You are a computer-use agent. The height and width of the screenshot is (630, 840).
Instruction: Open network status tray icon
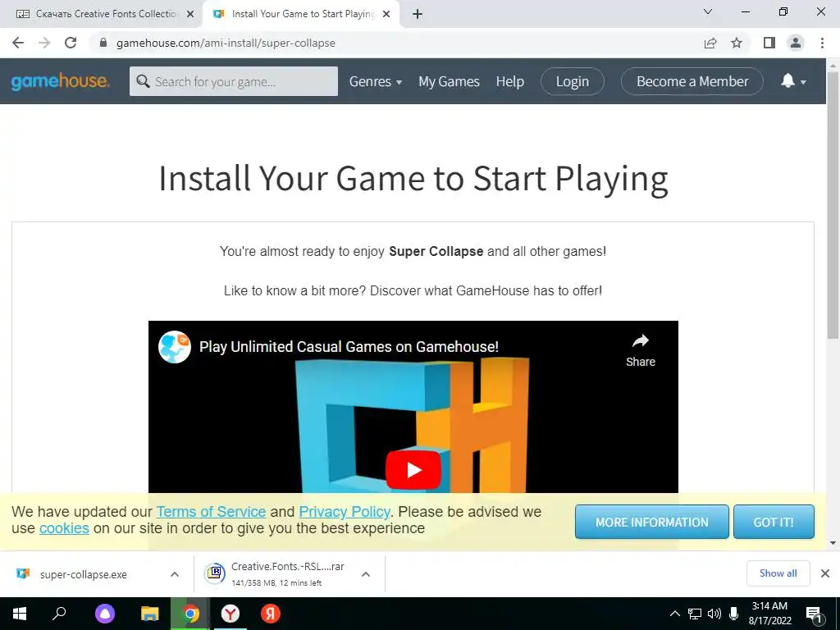tap(695, 614)
